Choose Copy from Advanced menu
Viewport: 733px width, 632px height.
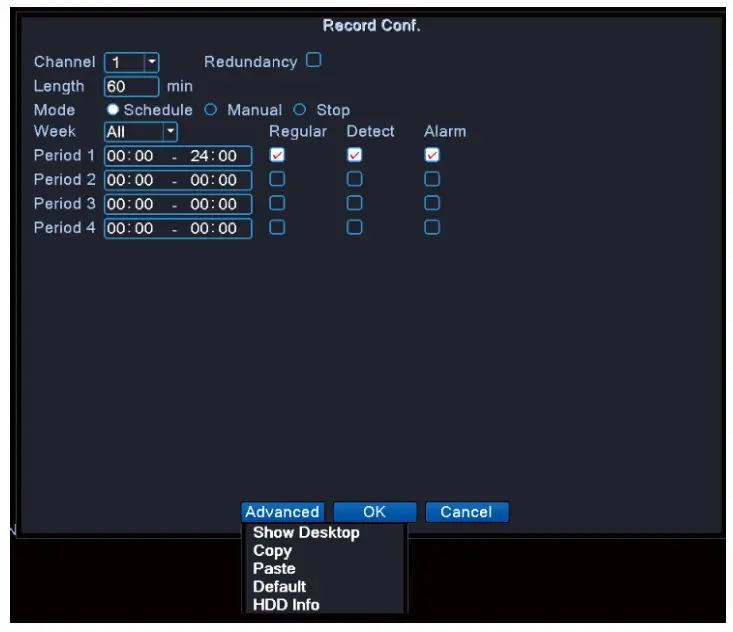[273, 551]
